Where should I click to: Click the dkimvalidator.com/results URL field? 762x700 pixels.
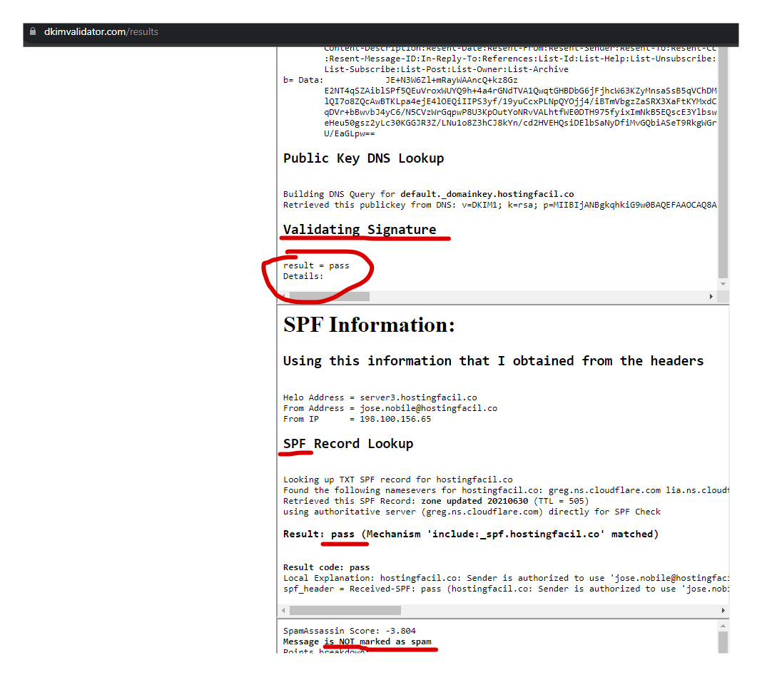click(x=101, y=32)
